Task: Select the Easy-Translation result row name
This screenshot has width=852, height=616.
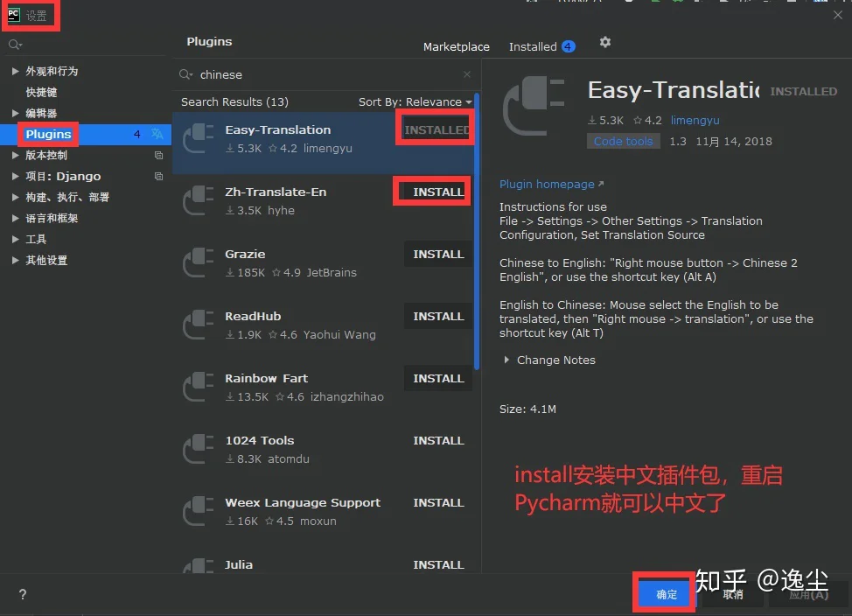Action: tap(277, 130)
